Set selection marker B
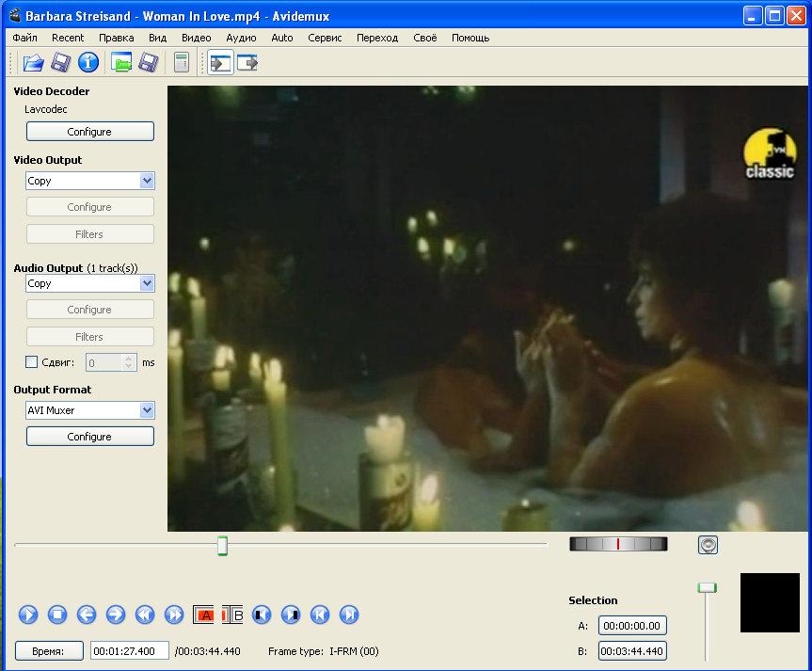 [x=232, y=615]
